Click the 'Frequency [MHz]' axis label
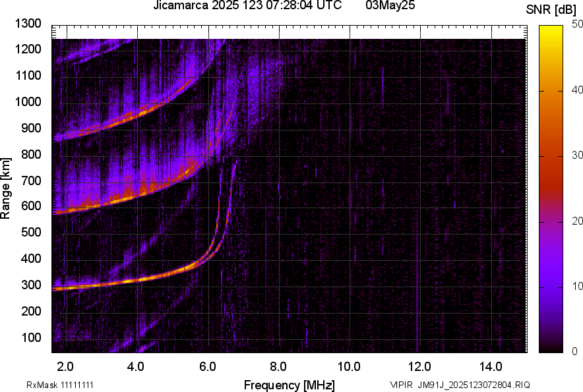This screenshot has height=392, width=583. pos(289,385)
